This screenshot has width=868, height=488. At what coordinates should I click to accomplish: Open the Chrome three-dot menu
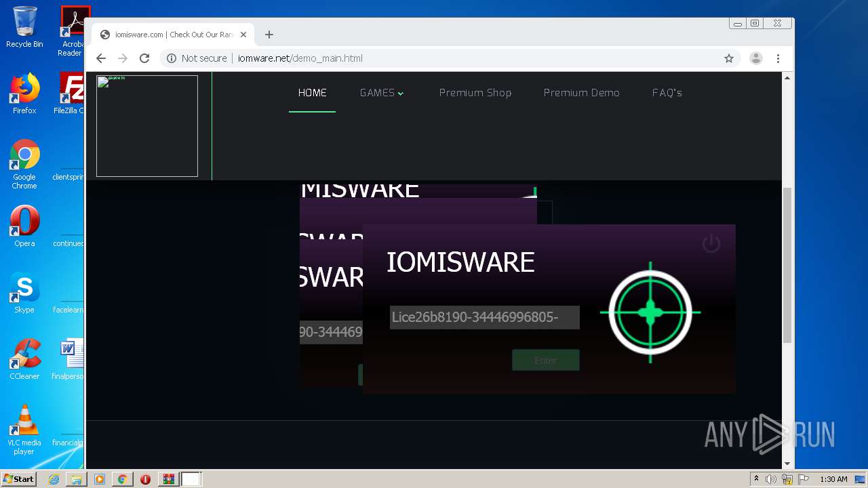(778, 58)
